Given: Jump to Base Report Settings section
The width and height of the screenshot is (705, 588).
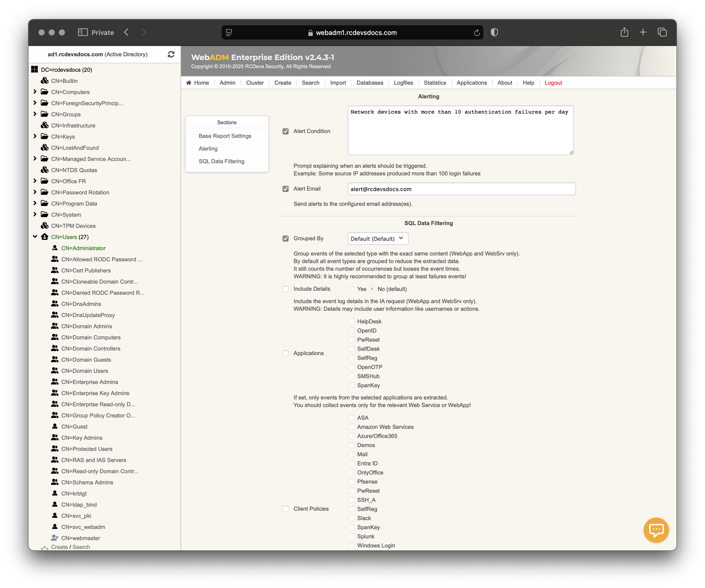Looking at the screenshot, I should (x=225, y=136).
